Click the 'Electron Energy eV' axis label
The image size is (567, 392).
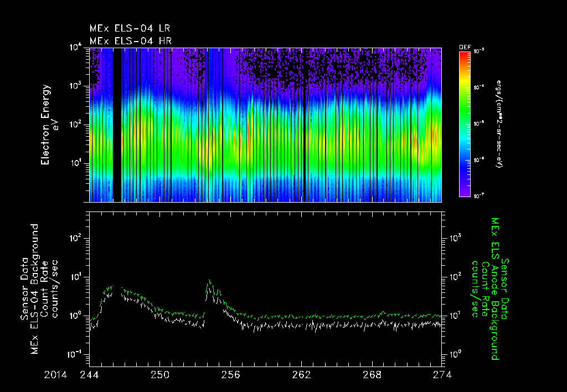pyautogui.click(x=49, y=125)
